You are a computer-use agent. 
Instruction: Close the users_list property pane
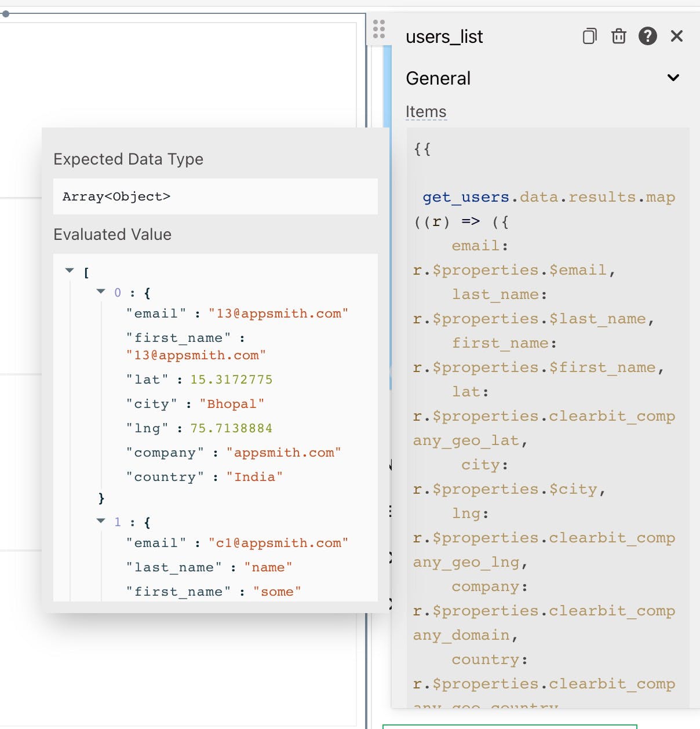click(x=676, y=37)
